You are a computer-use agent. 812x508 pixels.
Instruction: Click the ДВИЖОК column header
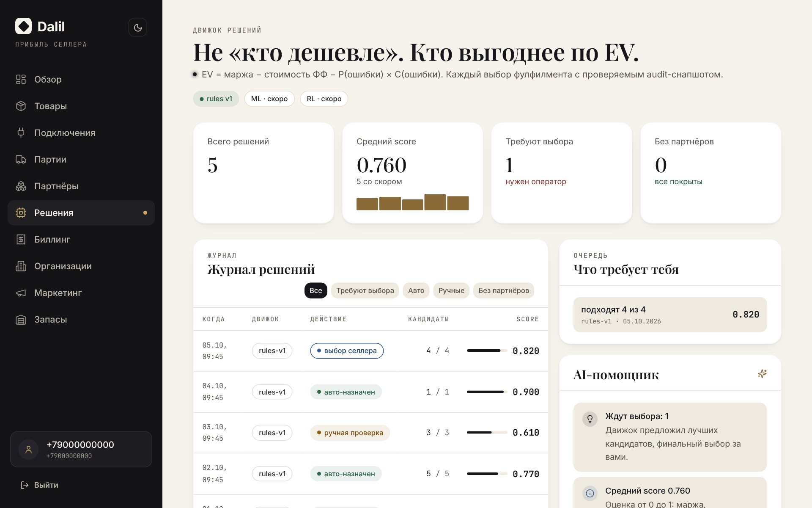(265, 319)
